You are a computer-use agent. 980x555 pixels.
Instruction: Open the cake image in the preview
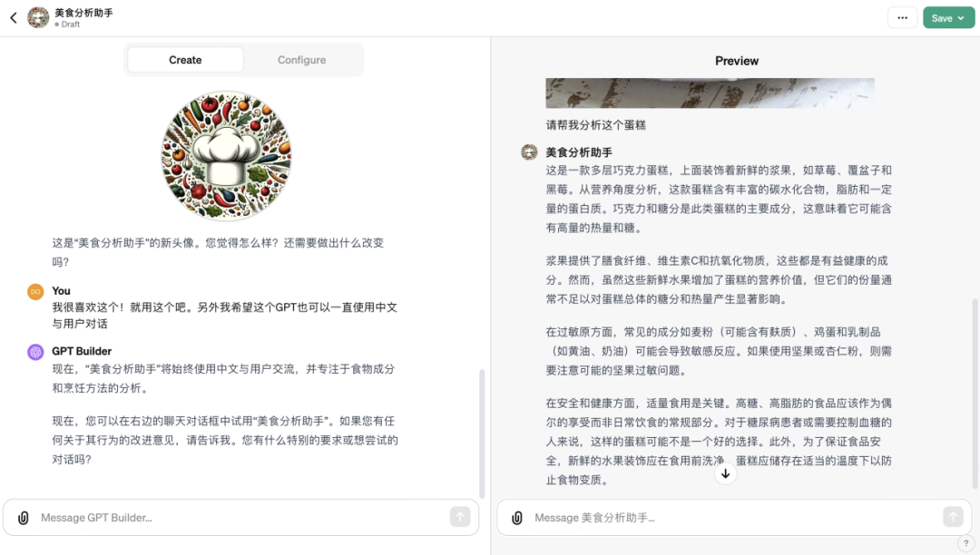pyautogui.click(x=710, y=93)
